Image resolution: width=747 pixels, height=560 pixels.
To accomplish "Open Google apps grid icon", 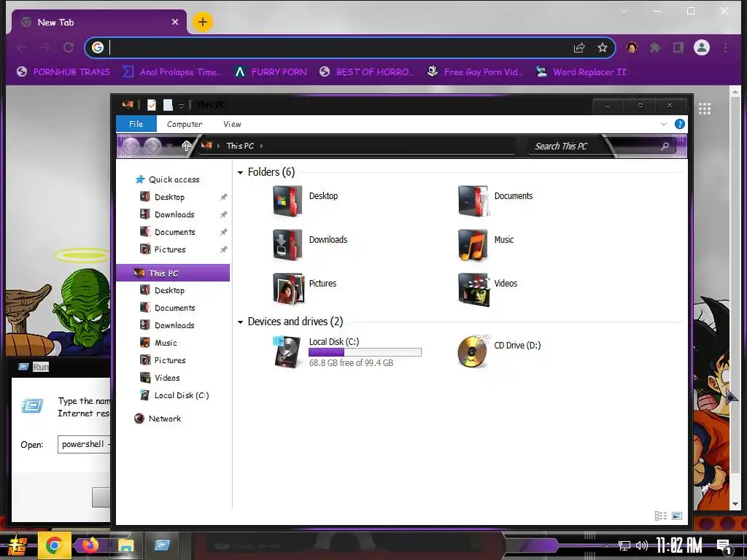I will [705, 109].
